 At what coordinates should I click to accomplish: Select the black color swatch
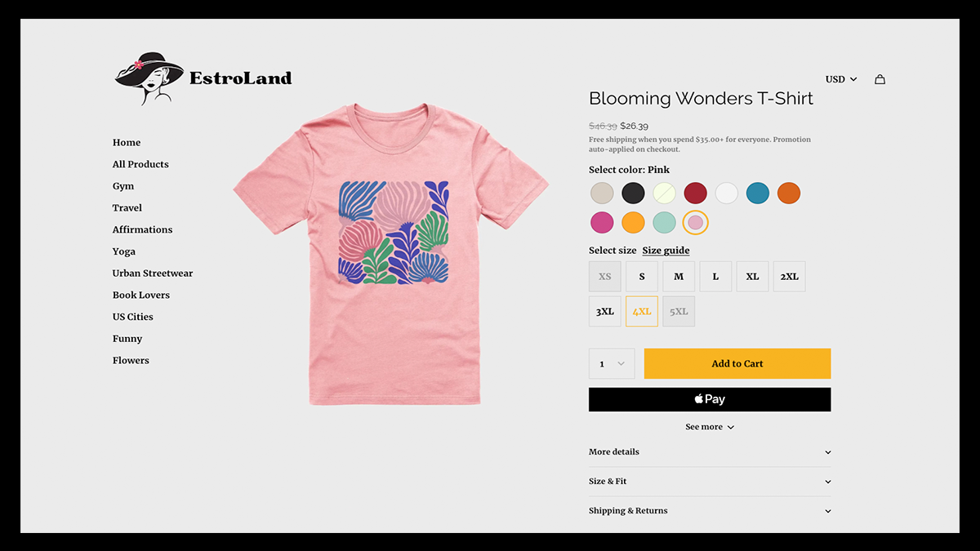click(633, 193)
